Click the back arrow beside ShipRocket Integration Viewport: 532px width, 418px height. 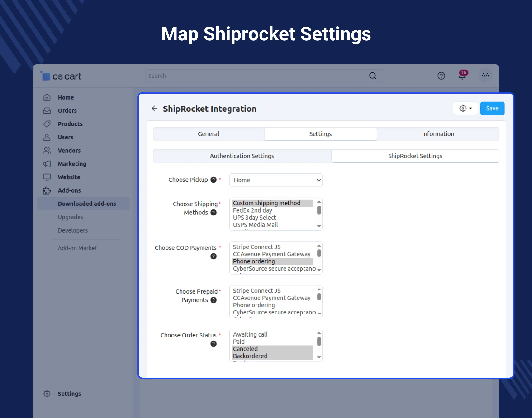(154, 108)
